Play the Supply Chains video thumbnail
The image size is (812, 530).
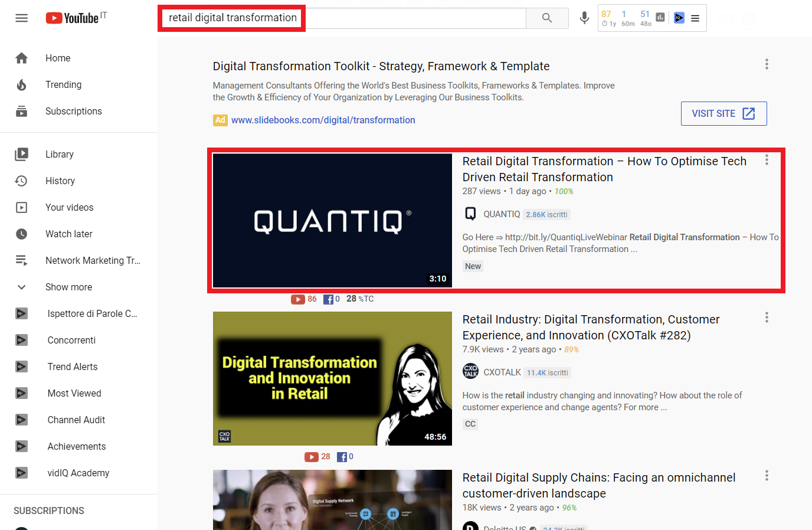coord(332,500)
